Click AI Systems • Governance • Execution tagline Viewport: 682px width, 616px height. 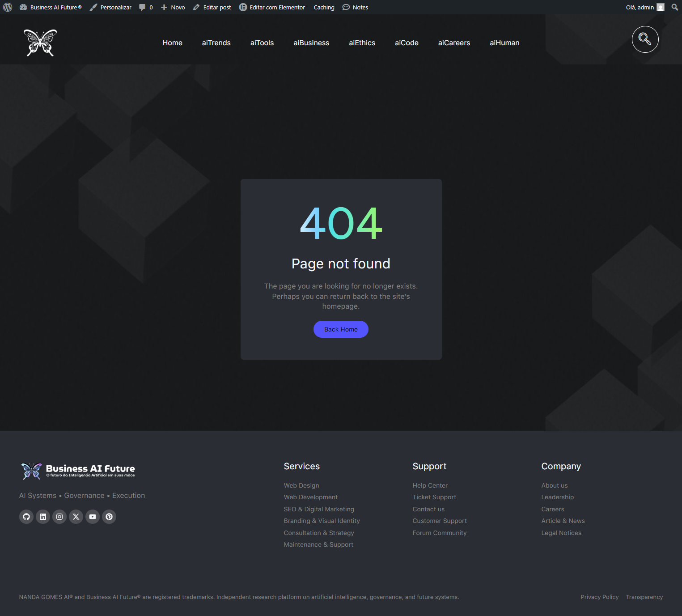point(82,496)
